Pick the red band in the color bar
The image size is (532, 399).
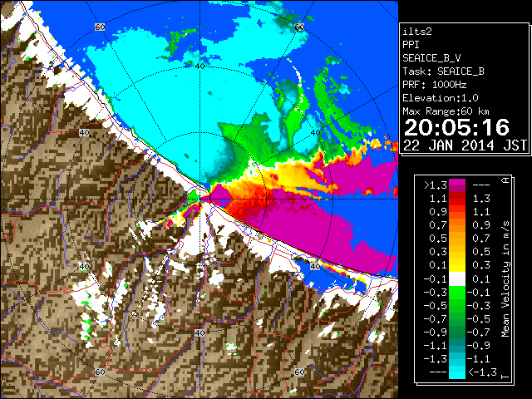[457, 202]
